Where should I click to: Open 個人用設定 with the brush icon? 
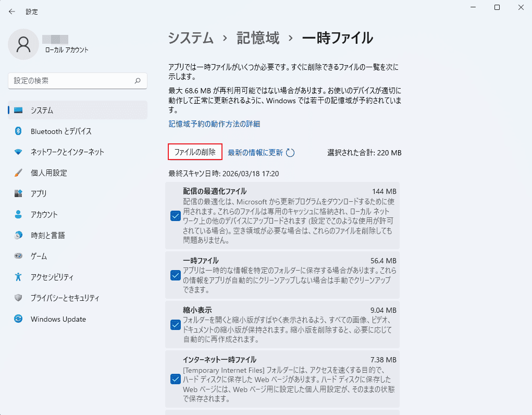pyautogui.click(x=18, y=173)
